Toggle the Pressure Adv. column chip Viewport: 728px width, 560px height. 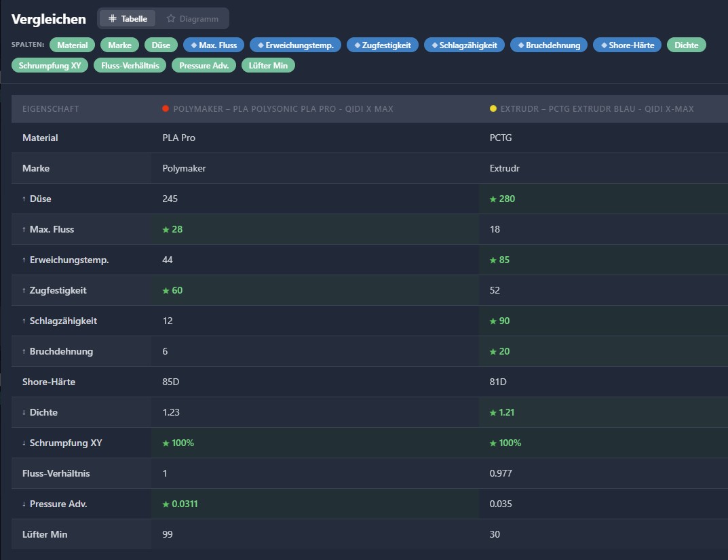coord(204,65)
